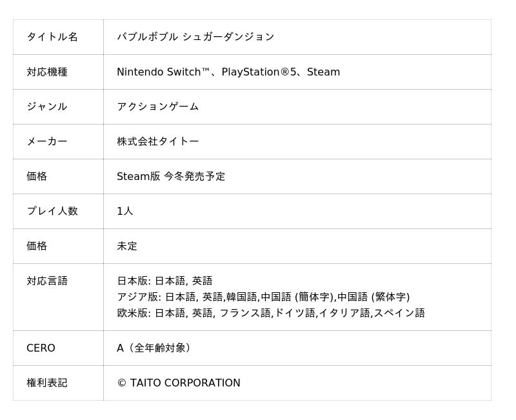Select the 日本版 language line
Screen dimensions: 516x420
pos(164,281)
